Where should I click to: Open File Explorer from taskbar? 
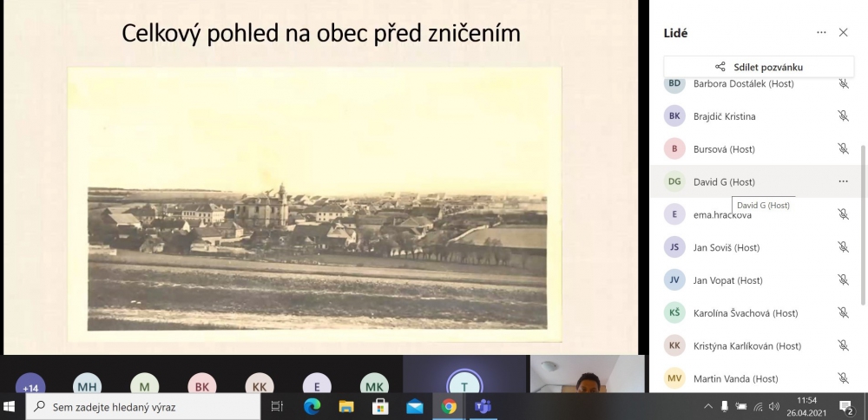pyautogui.click(x=346, y=407)
